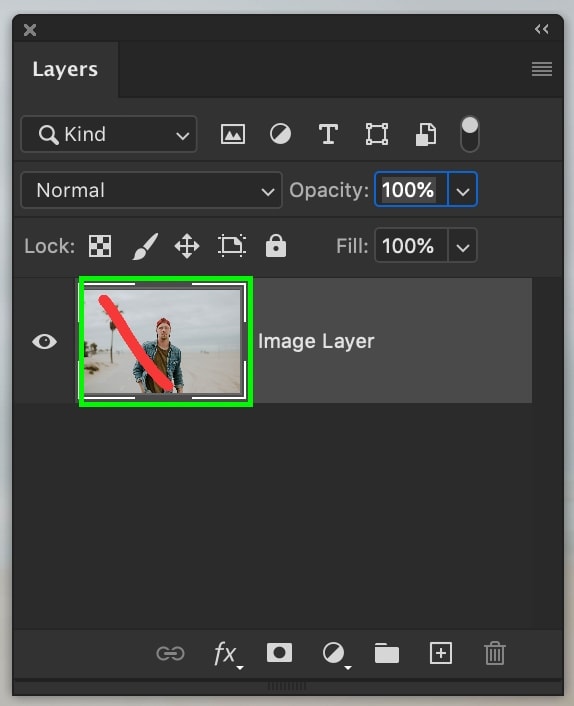Create a new group folder
This screenshot has width=574, height=706.
tap(387, 653)
